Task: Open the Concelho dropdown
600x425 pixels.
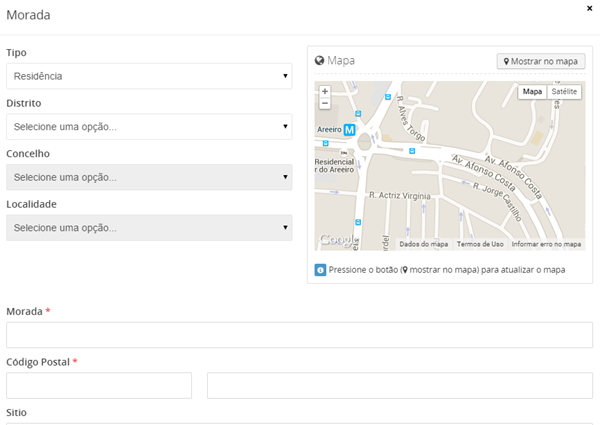Action: [149, 177]
